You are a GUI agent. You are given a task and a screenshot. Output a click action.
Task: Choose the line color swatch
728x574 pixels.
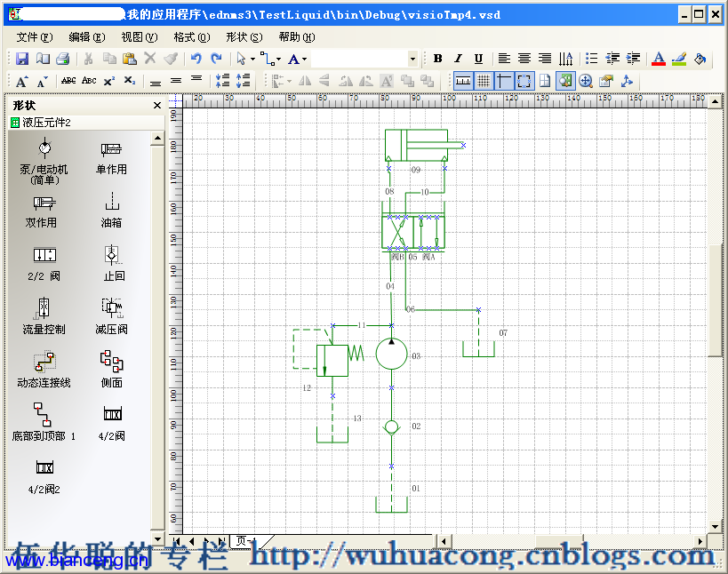point(679,59)
